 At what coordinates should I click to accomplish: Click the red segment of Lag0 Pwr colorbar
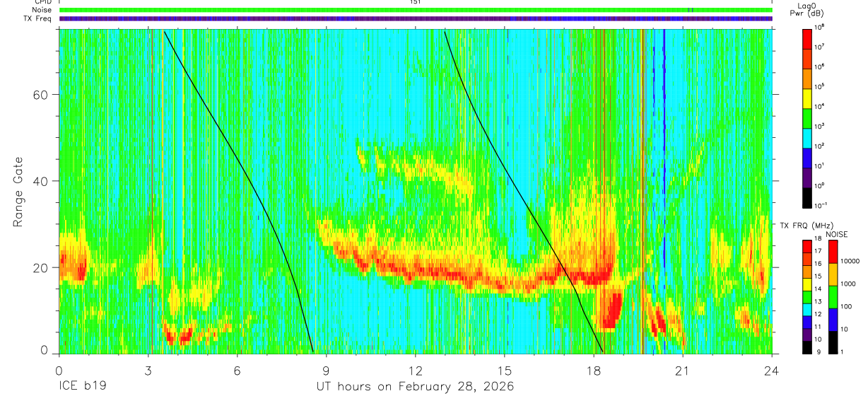tap(807, 37)
